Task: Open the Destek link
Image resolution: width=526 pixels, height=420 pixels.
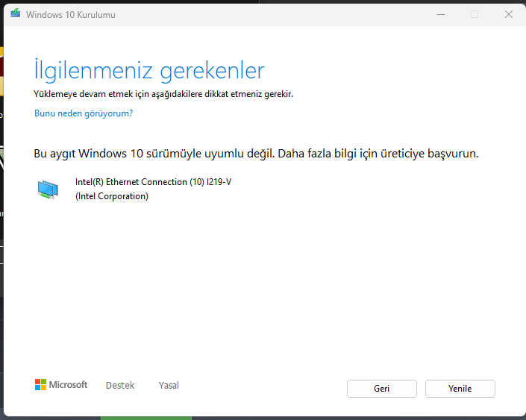Action: [120, 385]
